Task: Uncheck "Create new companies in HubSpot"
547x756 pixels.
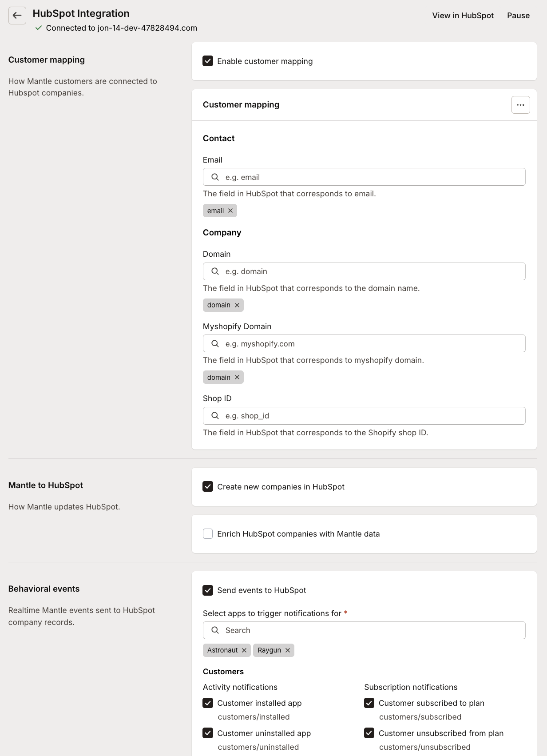Action: pos(208,487)
